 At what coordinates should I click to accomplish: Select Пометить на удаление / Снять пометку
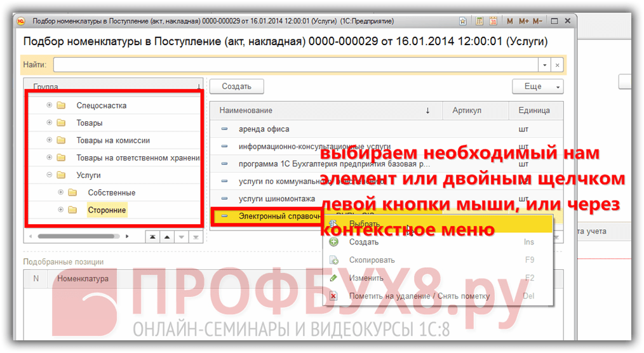(x=419, y=296)
